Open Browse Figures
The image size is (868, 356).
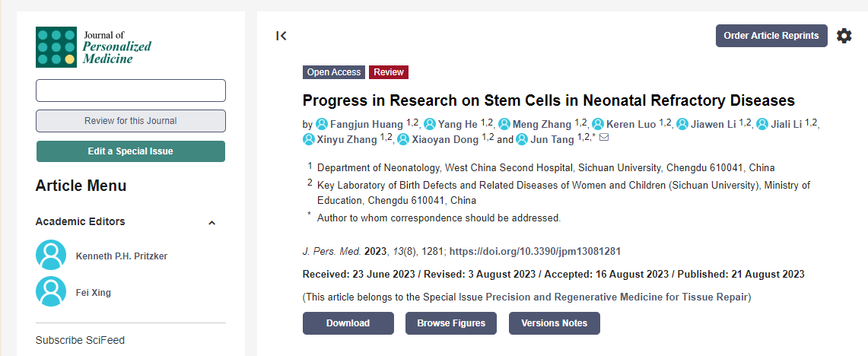pos(450,323)
